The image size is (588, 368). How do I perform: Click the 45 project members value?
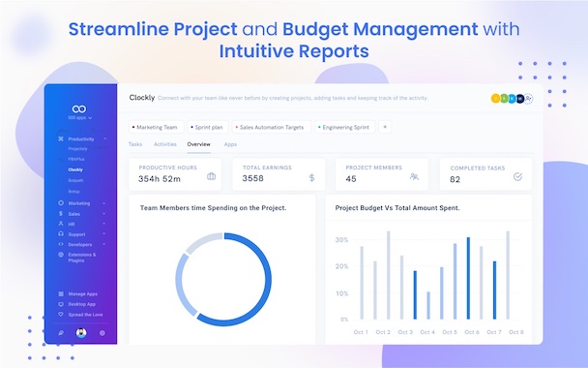(351, 179)
